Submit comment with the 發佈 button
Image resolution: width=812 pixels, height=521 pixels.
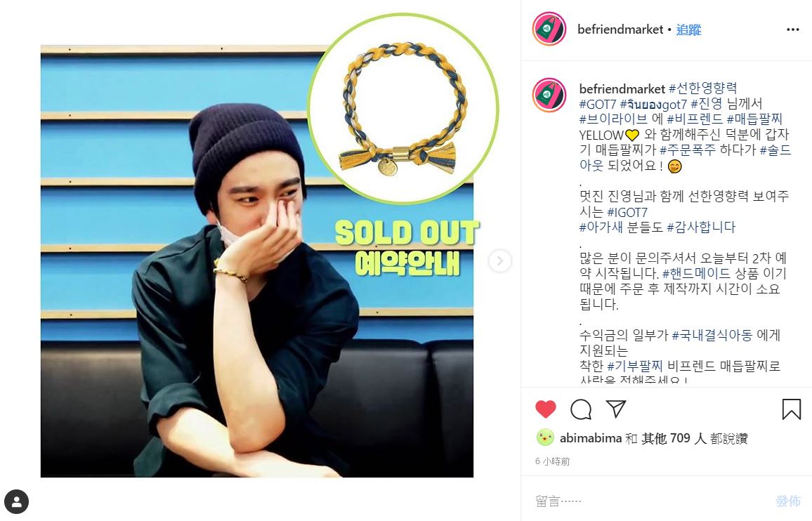788,501
